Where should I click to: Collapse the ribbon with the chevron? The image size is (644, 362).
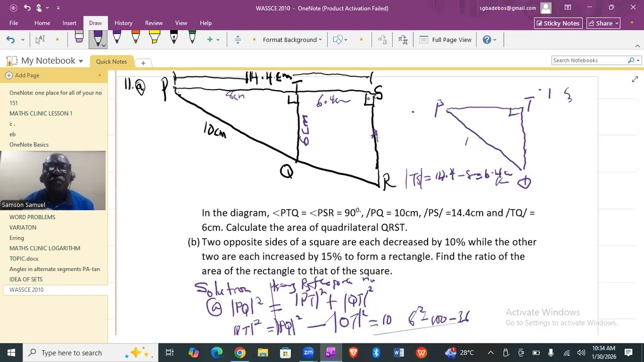[x=637, y=46]
